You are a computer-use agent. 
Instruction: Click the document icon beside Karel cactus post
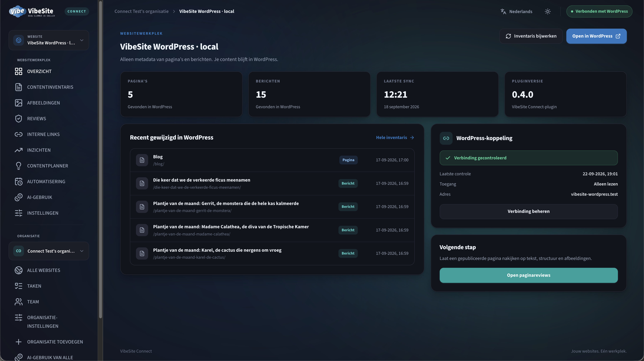click(142, 253)
